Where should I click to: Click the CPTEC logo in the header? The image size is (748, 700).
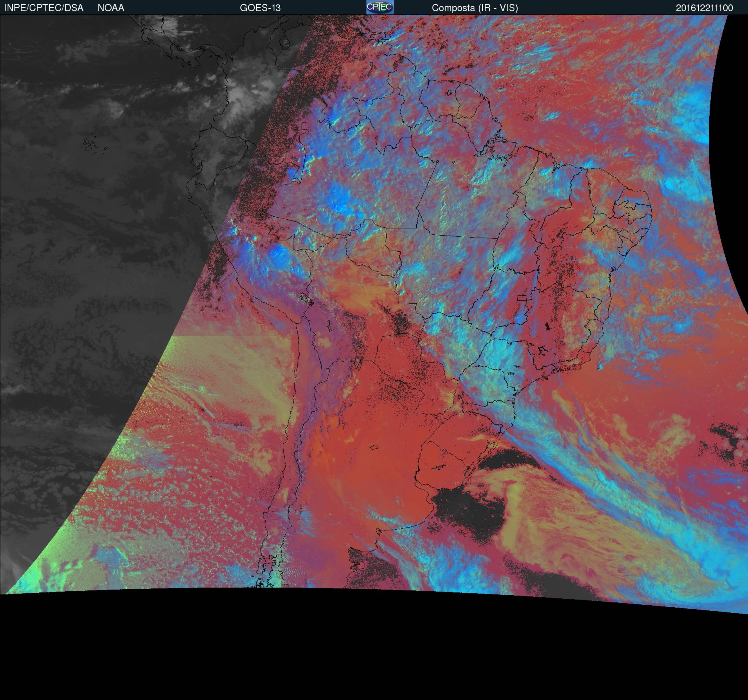[380, 7]
